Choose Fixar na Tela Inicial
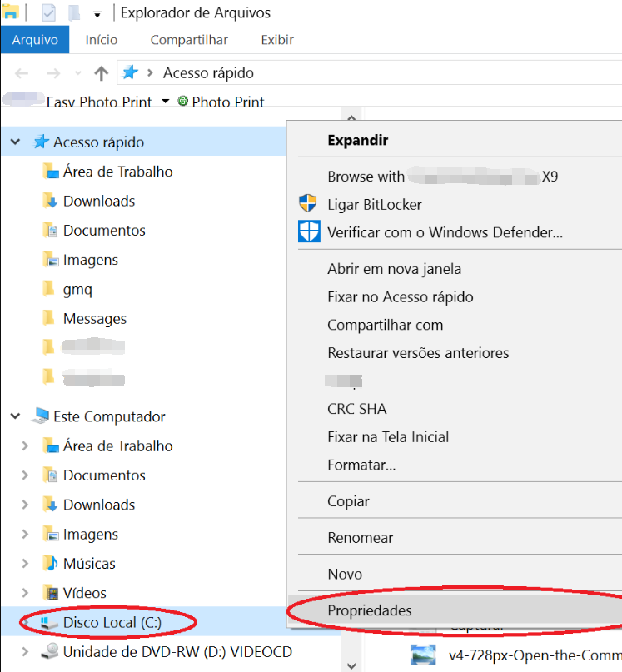 coord(388,436)
